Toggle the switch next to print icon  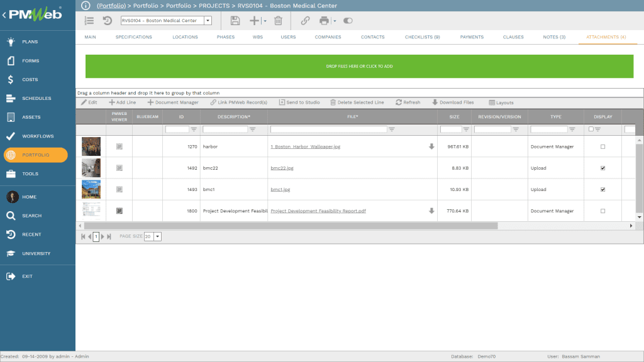tap(348, 21)
